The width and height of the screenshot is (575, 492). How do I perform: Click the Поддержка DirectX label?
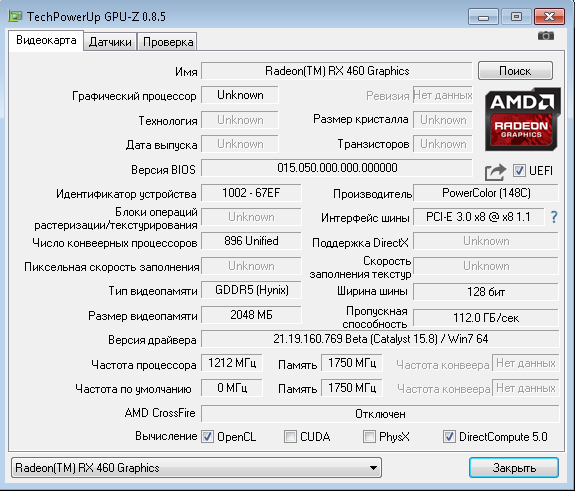tap(360, 243)
